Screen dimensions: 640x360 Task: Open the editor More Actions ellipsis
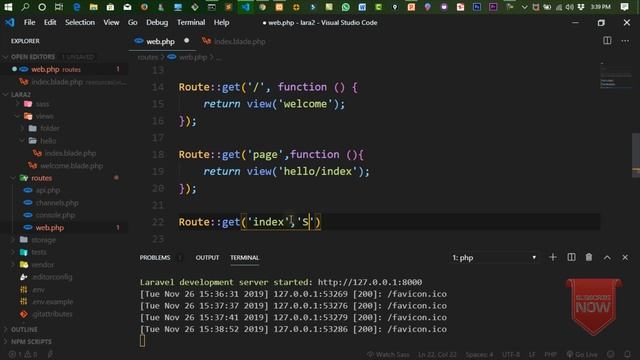(625, 40)
